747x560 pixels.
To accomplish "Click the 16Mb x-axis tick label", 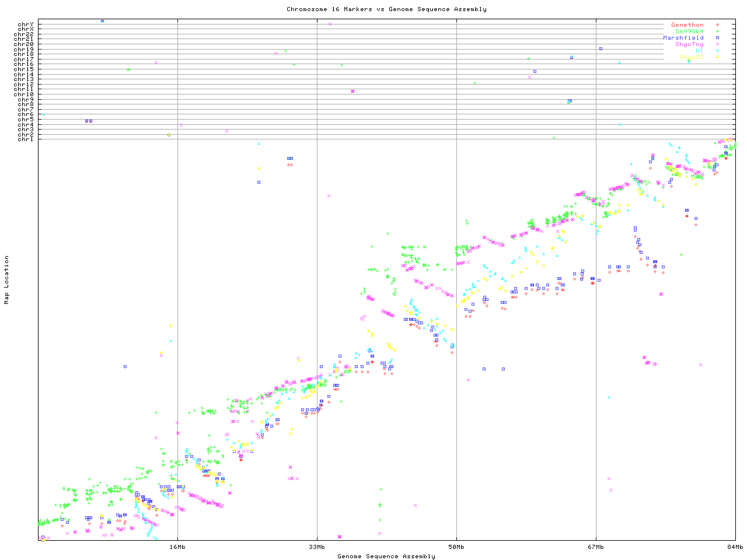I will [x=177, y=547].
